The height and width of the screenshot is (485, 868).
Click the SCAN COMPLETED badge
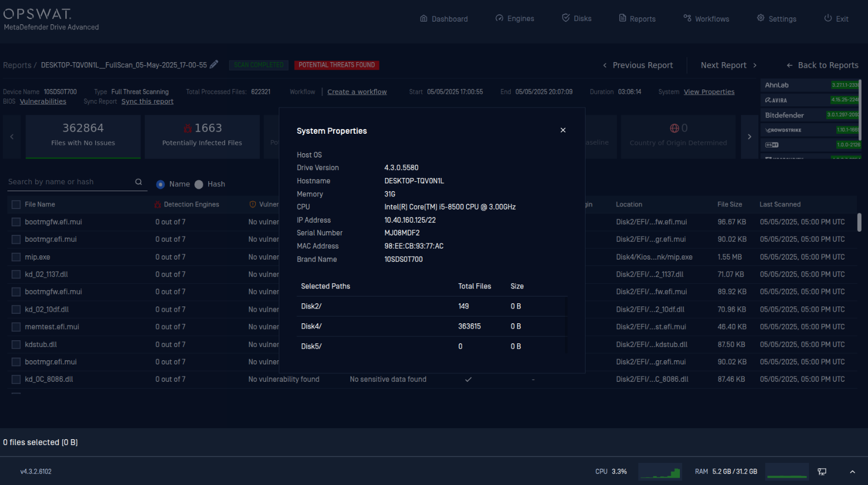[x=259, y=65]
